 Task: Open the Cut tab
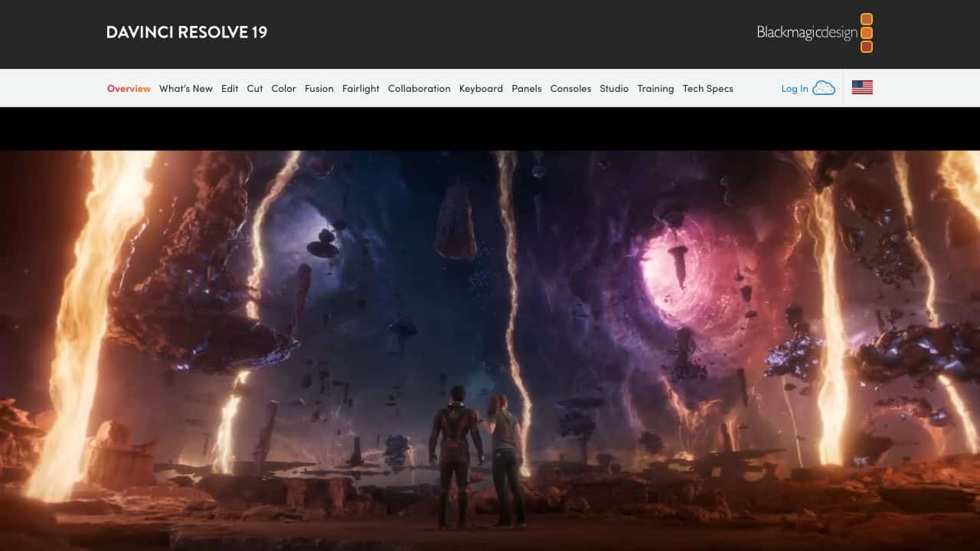(x=255, y=89)
